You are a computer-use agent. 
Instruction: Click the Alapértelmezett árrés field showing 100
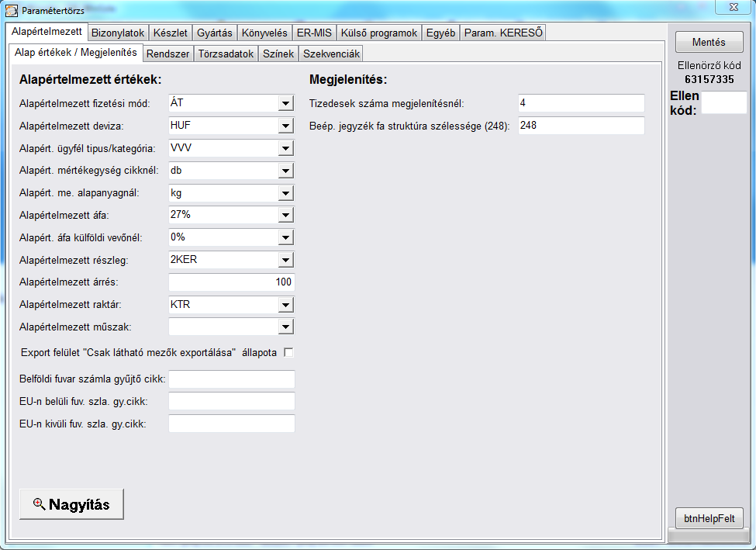coord(231,282)
